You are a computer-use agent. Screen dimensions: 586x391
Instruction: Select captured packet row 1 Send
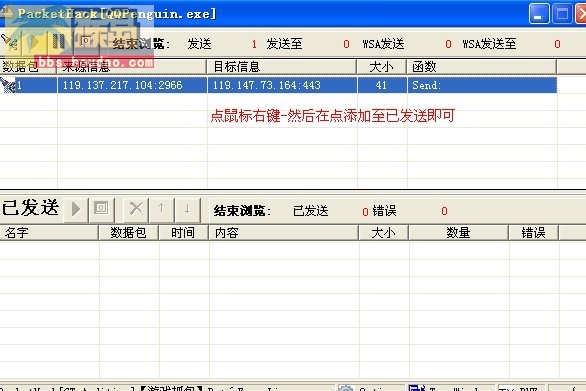coord(278,85)
